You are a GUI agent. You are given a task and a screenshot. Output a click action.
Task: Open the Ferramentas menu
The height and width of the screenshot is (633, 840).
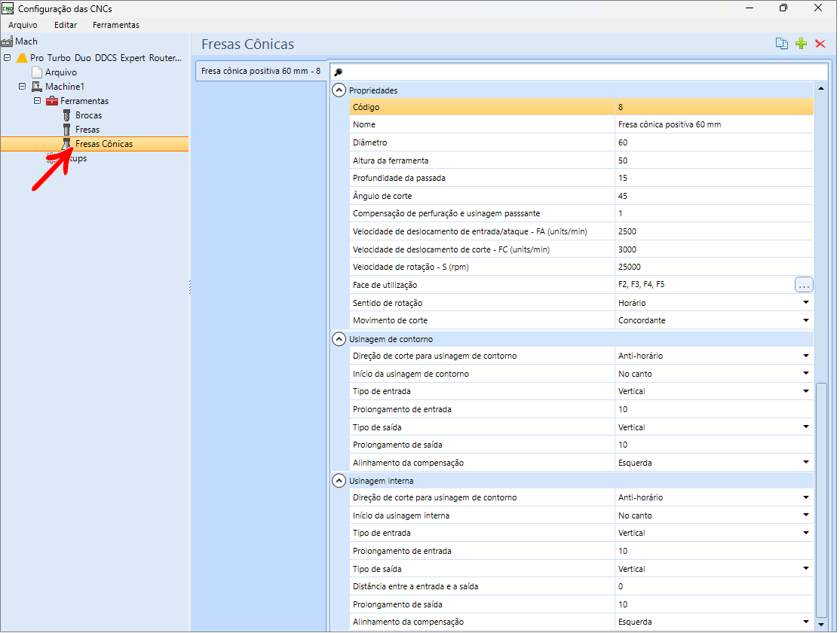(x=115, y=25)
